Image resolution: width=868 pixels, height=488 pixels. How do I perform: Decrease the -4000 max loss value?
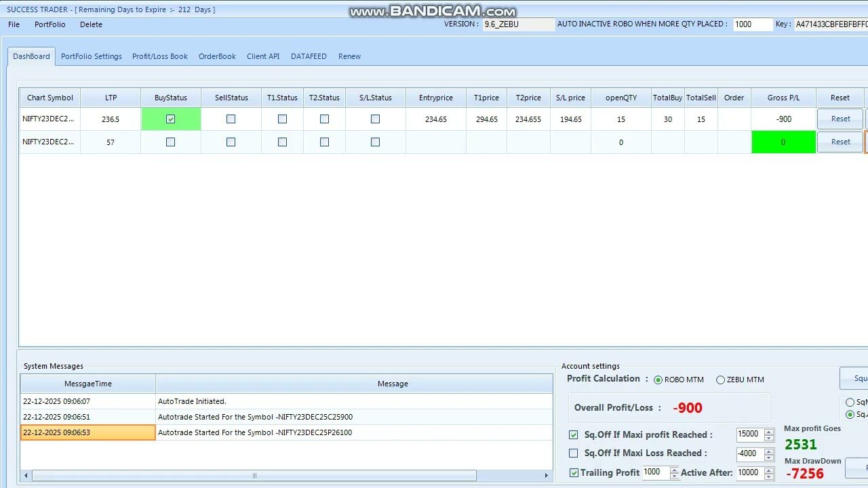pyautogui.click(x=768, y=457)
